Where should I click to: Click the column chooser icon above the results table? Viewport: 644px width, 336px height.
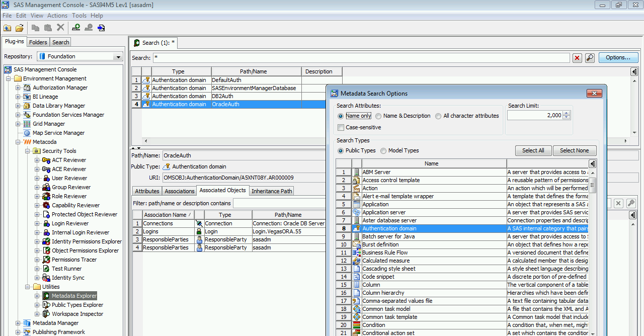coord(634,72)
